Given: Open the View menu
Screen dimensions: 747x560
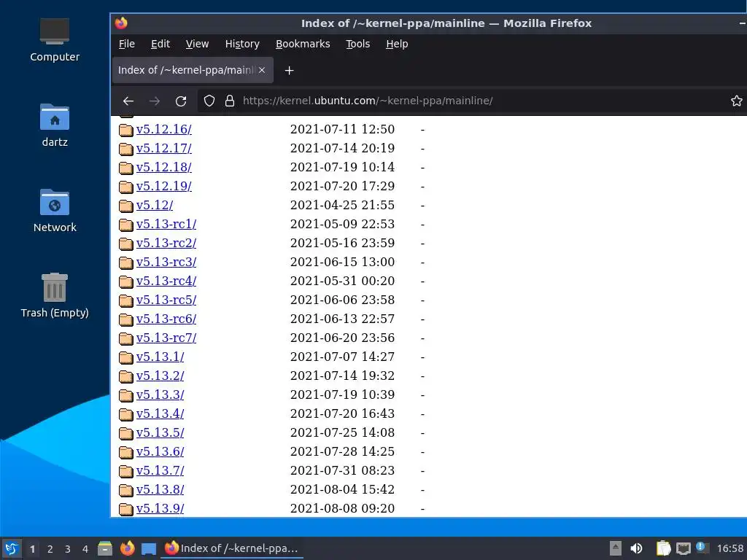Looking at the screenshot, I should click(x=197, y=44).
